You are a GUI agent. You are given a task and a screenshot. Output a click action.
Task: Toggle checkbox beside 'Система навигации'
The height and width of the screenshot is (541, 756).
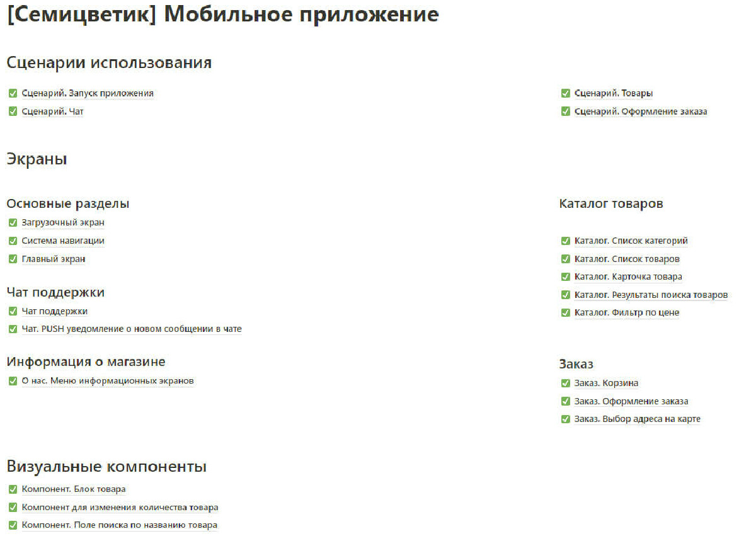click(x=13, y=241)
